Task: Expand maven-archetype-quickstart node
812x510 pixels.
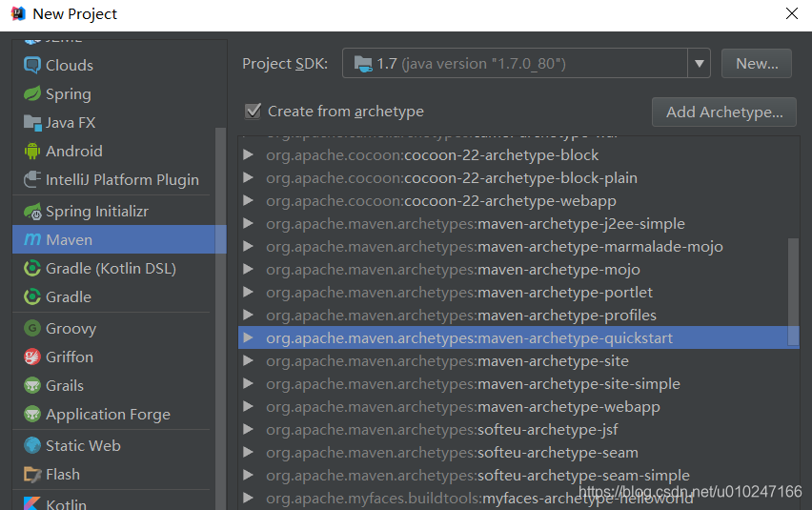Action: [x=248, y=337]
